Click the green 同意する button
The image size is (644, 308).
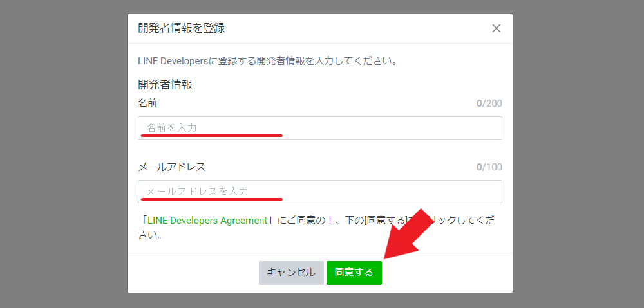pos(354,273)
